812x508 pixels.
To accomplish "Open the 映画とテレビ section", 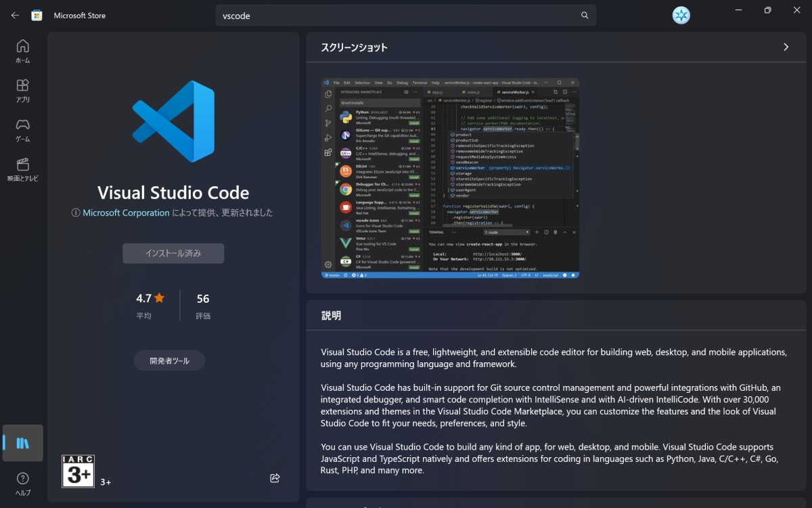I will click(22, 169).
